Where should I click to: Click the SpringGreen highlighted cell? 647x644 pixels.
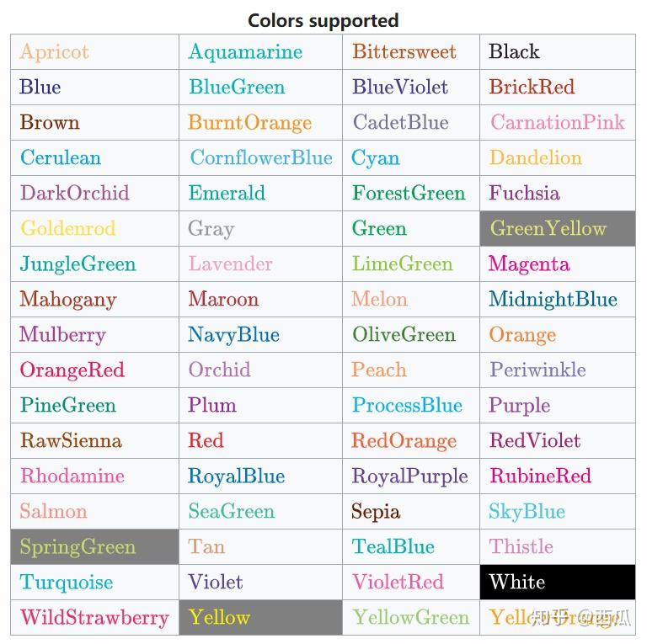coord(94,546)
